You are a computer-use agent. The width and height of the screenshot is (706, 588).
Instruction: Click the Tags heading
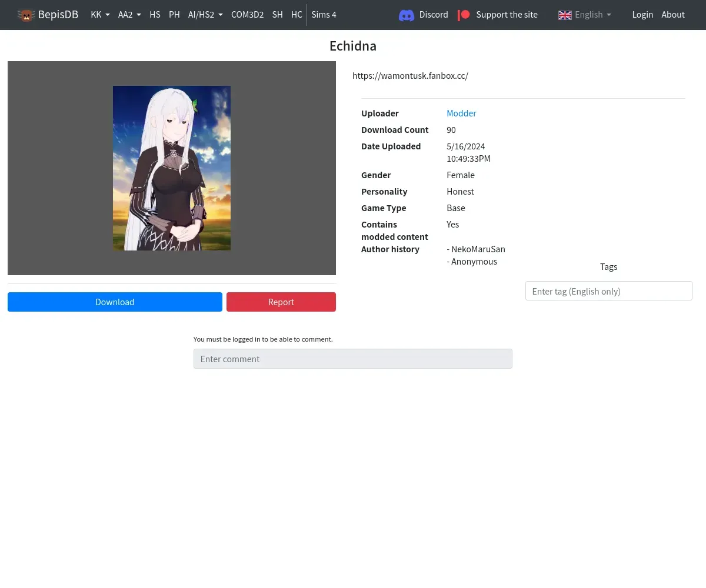tap(608, 267)
